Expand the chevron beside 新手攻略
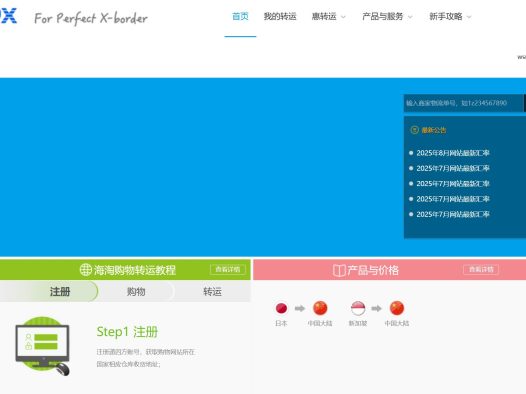 tap(469, 17)
